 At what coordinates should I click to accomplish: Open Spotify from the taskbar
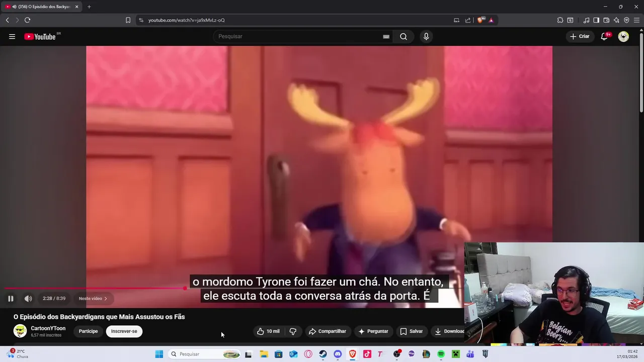point(441,354)
